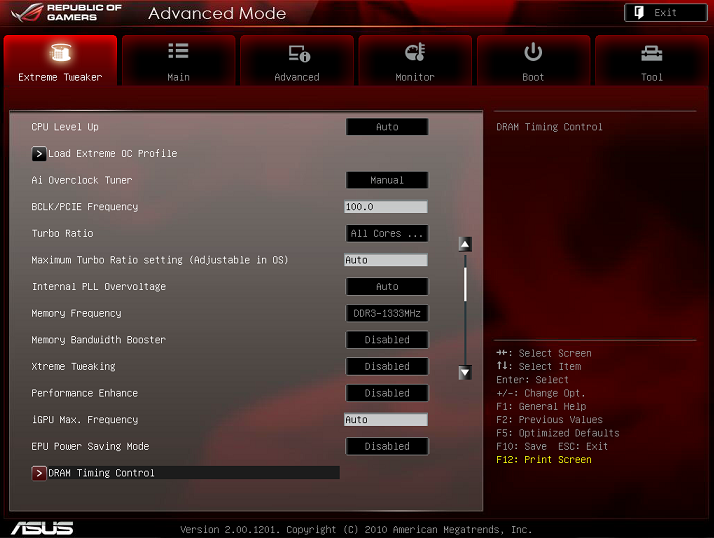Click the Advanced info monitor icon

click(299, 53)
